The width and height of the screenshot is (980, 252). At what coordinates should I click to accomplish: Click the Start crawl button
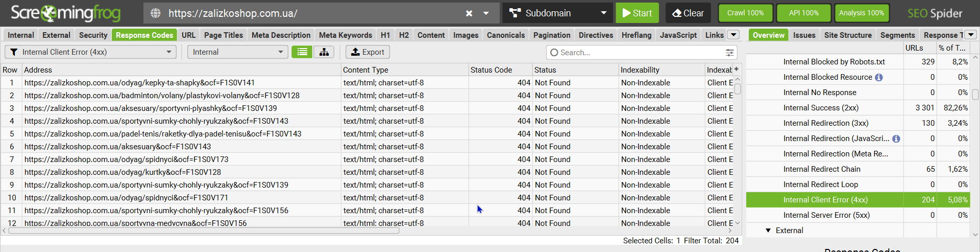(636, 13)
